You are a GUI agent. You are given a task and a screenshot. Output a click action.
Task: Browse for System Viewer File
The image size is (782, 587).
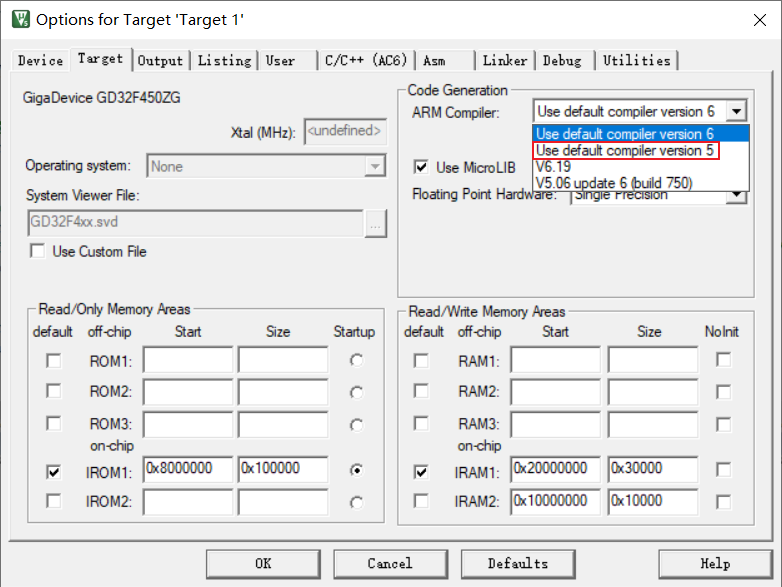point(376,224)
